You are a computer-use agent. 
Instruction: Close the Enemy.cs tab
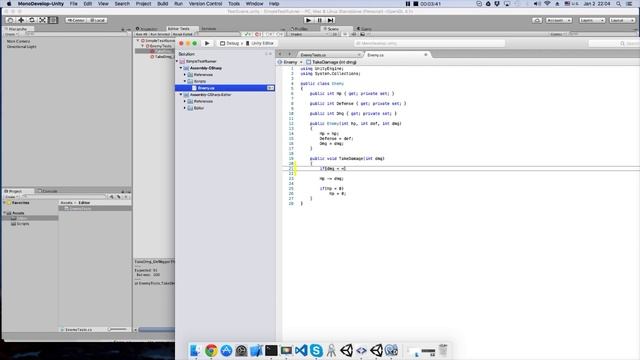pyautogui.click(x=426, y=54)
